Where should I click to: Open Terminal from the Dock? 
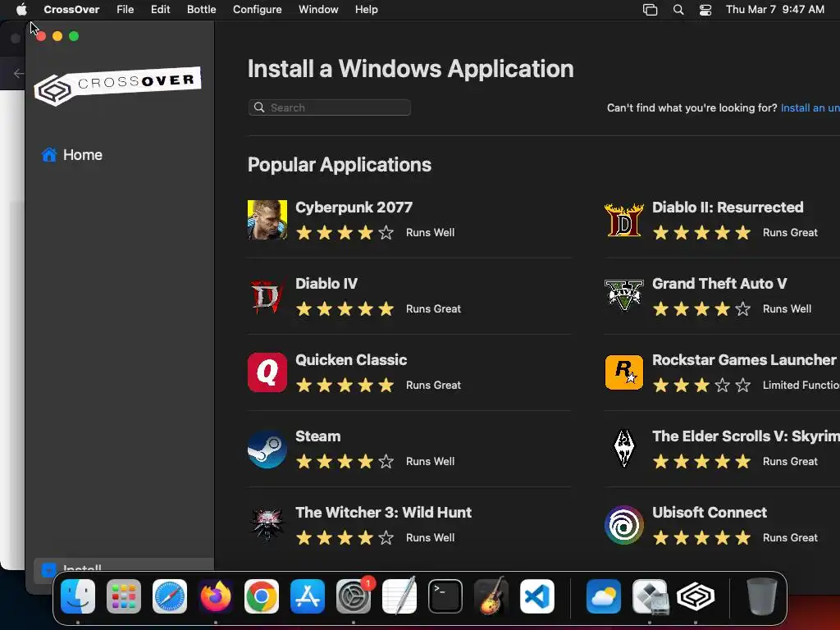445,596
